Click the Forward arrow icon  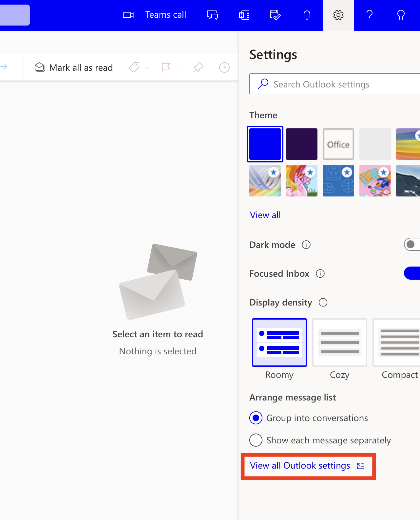pos(4,67)
